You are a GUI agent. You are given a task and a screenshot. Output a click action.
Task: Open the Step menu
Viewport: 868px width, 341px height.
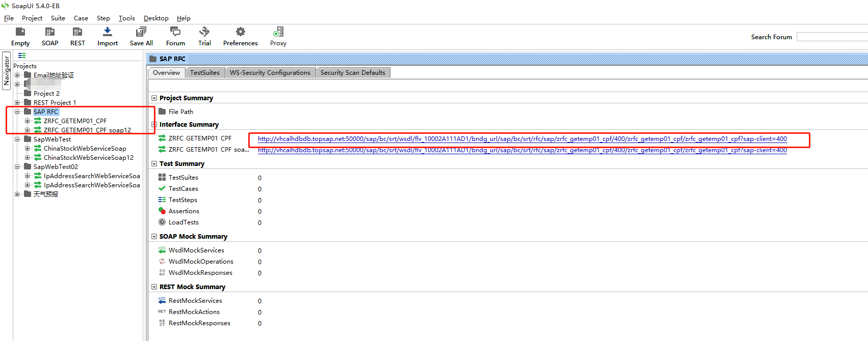click(x=103, y=18)
